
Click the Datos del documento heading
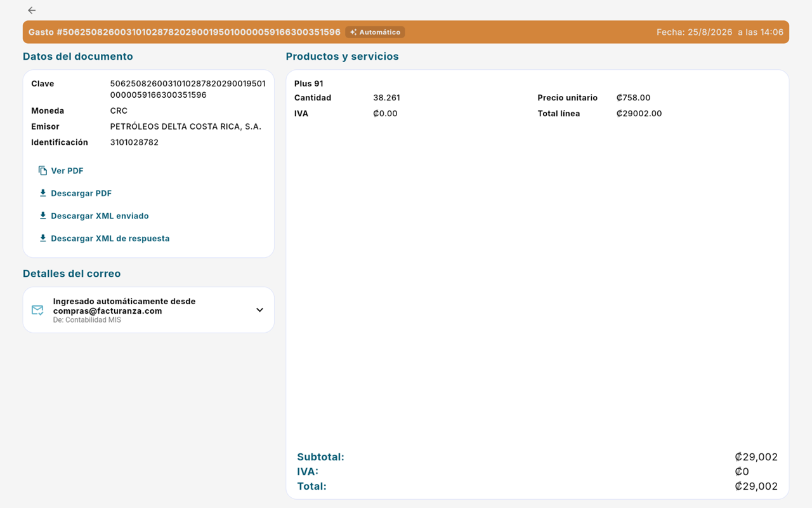click(78, 57)
